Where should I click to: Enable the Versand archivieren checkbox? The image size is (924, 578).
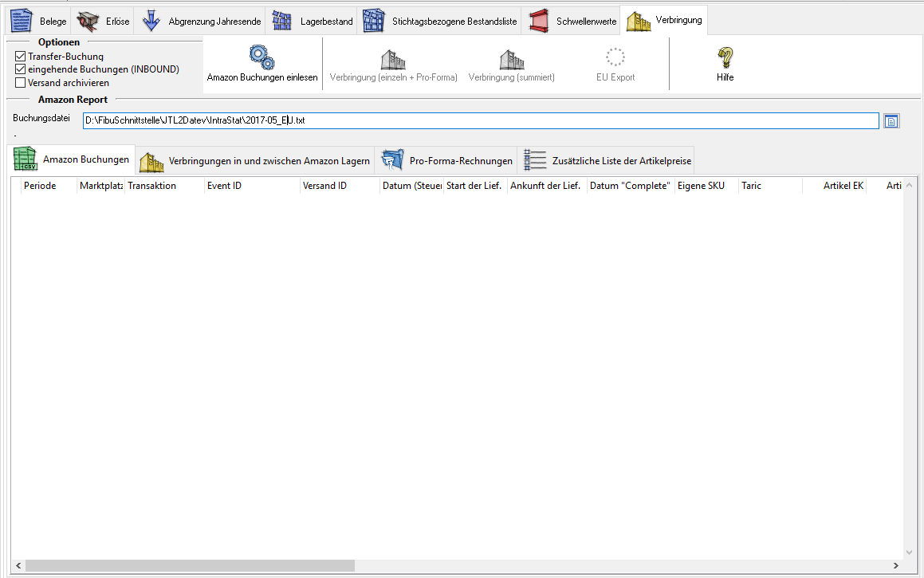pos(21,82)
